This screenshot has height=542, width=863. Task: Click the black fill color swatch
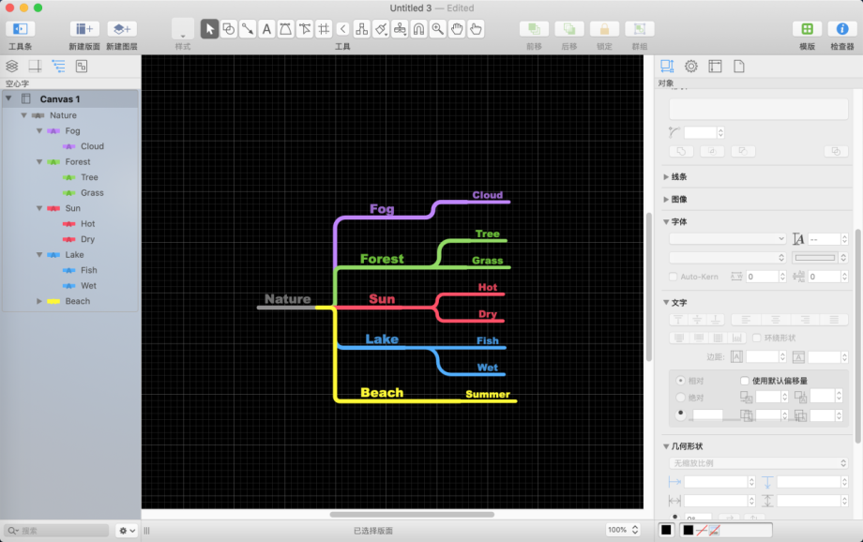666,530
